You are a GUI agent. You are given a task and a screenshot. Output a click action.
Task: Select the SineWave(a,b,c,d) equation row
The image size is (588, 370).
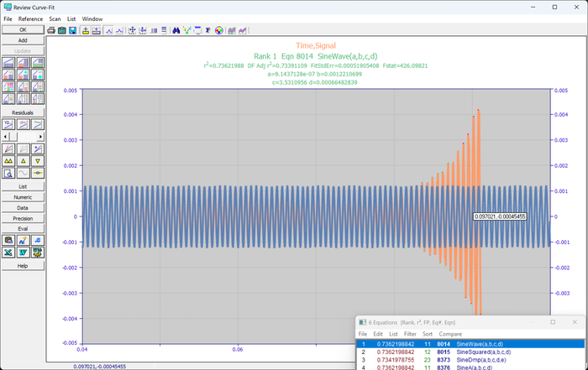470,344
